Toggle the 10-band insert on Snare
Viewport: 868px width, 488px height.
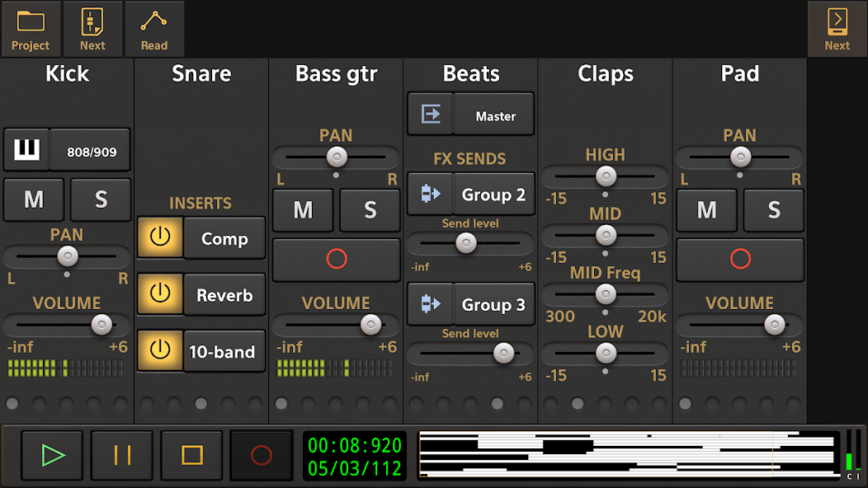[x=160, y=350]
